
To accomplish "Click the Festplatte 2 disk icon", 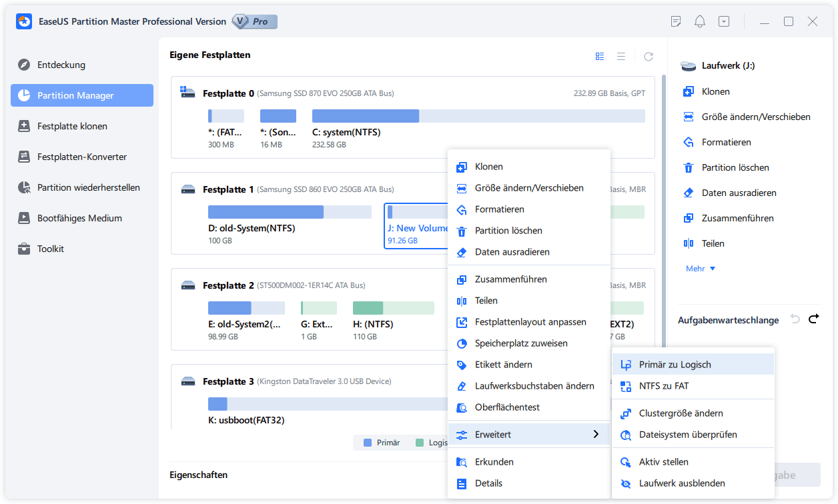I will [188, 285].
